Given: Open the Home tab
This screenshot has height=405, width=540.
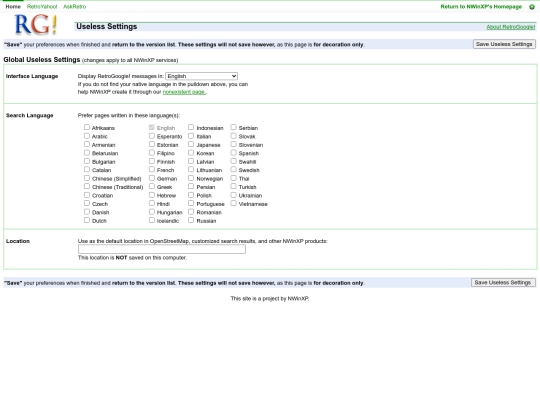Looking at the screenshot, I should click(13, 7).
